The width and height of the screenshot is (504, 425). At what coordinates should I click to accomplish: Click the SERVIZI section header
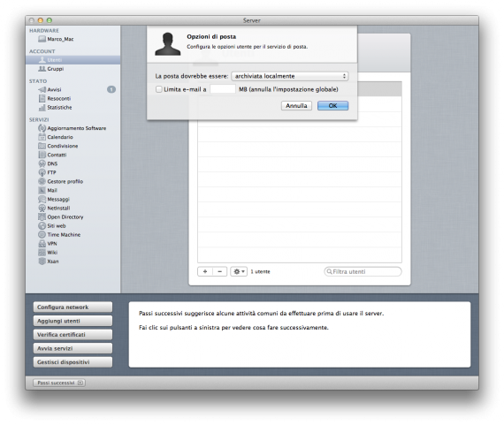pyautogui.click(x=39, y=120)
